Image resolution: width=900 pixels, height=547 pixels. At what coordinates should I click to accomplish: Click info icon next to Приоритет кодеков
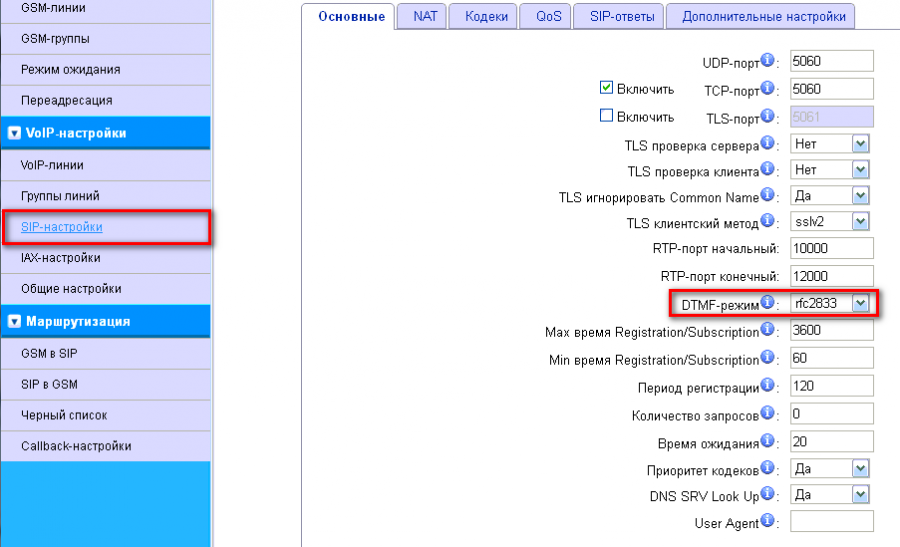(768, 467)
